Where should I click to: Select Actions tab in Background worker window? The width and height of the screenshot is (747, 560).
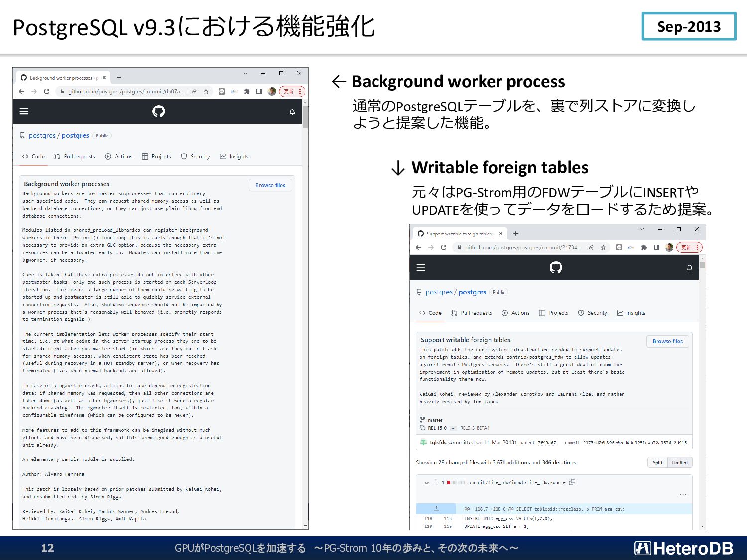(x=119, y=156)
